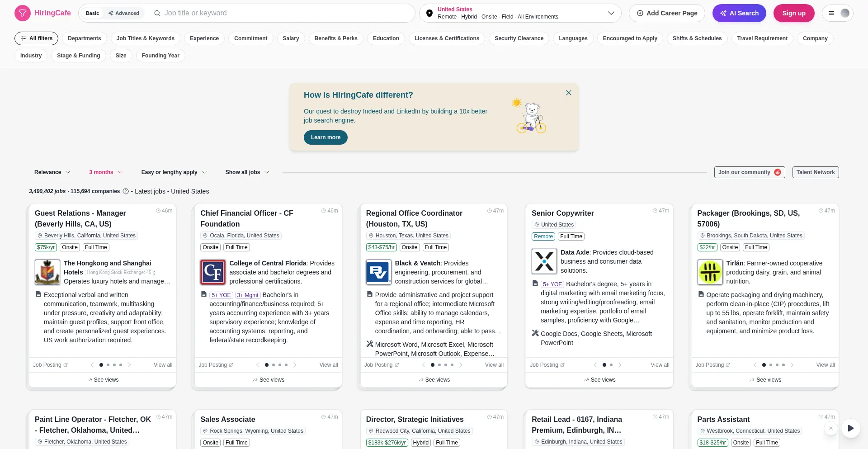Click College of Central Florida logo
868x449 pixels.
(213, 272)
